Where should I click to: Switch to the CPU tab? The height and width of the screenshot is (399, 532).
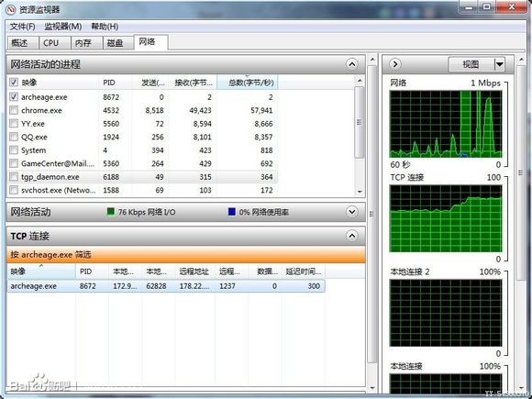[51, 43]
